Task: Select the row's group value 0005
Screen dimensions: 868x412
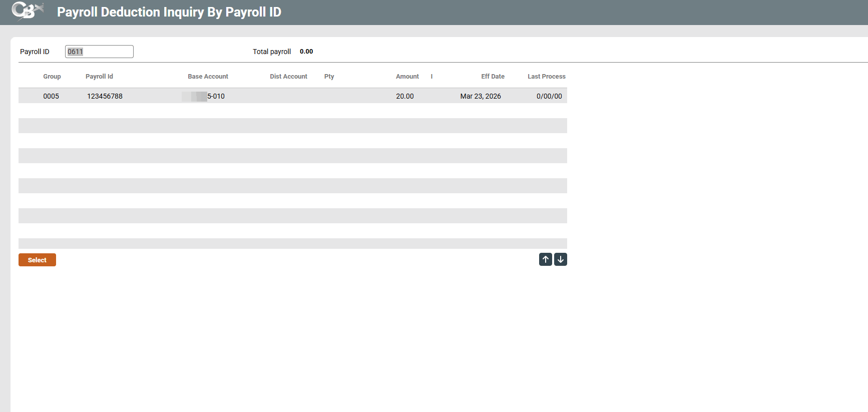Action: (51, 96)
